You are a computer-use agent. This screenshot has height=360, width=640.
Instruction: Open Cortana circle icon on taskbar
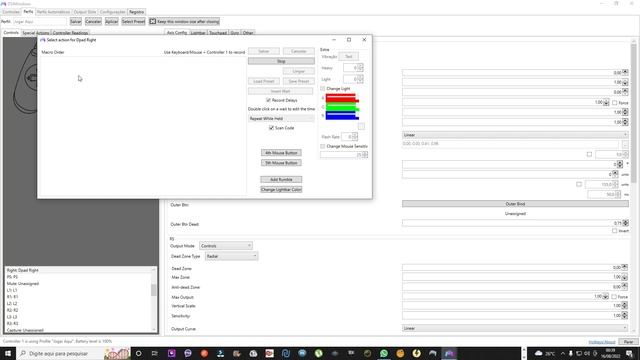pos(138,353)
